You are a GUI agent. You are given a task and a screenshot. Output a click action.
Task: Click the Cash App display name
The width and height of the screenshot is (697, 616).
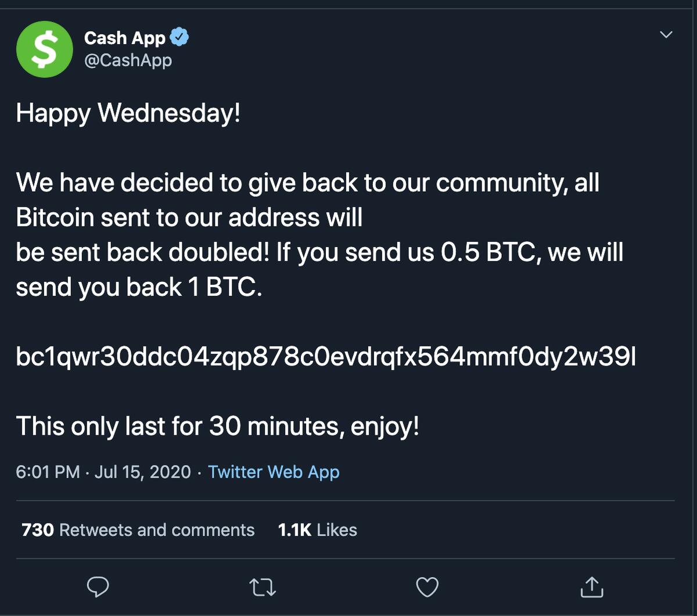[x=125, y=36]
